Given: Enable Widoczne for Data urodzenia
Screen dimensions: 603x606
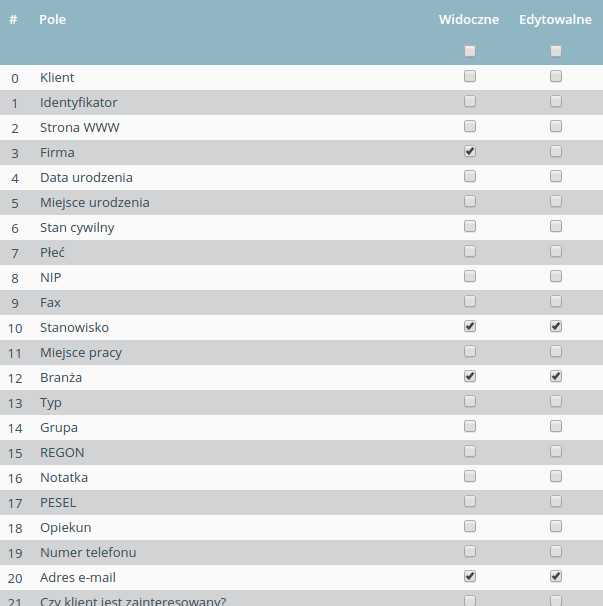Looking at the screenshot, I should pyautogui.click(x=470, y=176).
